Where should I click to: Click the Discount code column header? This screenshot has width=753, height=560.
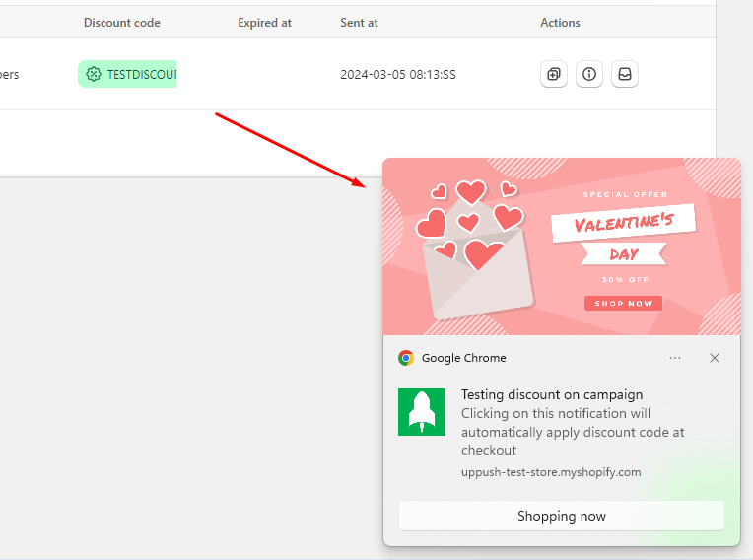121,23
